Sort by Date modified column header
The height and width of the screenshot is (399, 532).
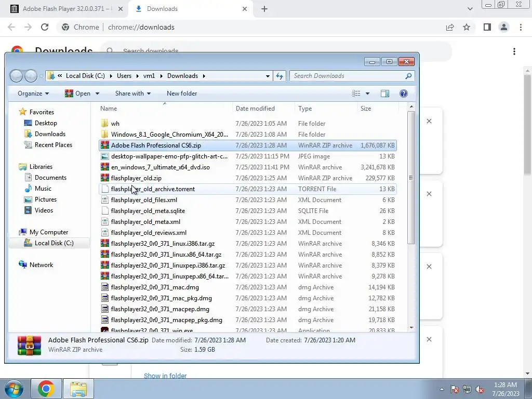click(x=263, y=109)
